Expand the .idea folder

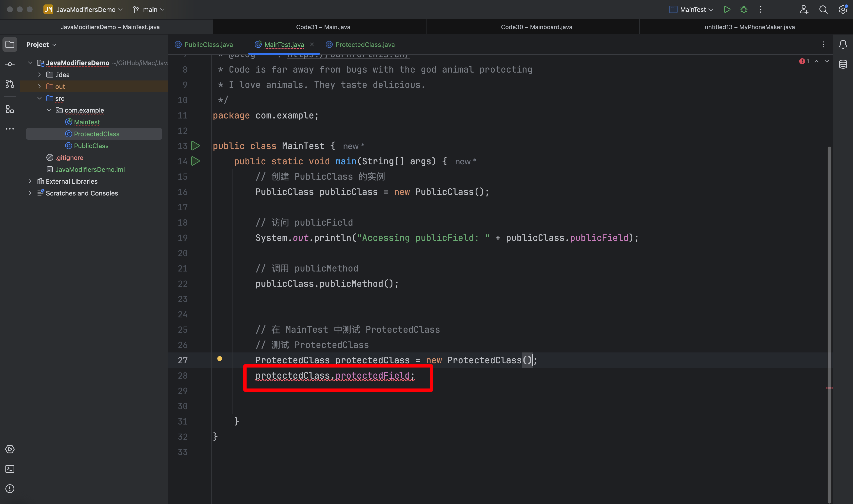coord(39,74)
